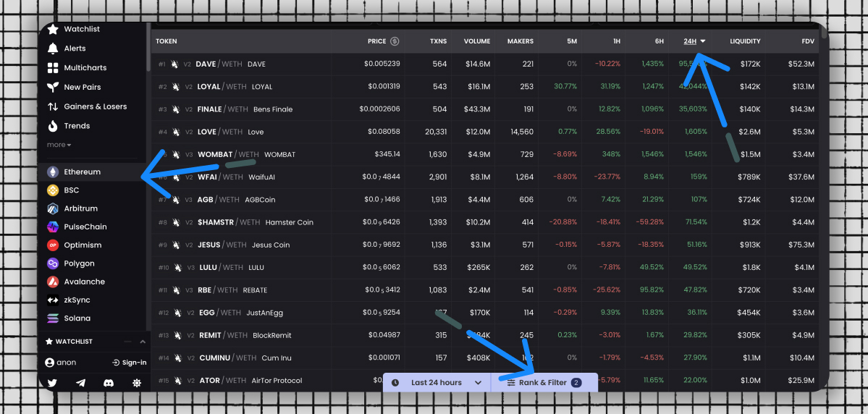The image size is (868, 414).
Task: Open the Watchlist star icon in sidebar
Action: click(53, 30)
